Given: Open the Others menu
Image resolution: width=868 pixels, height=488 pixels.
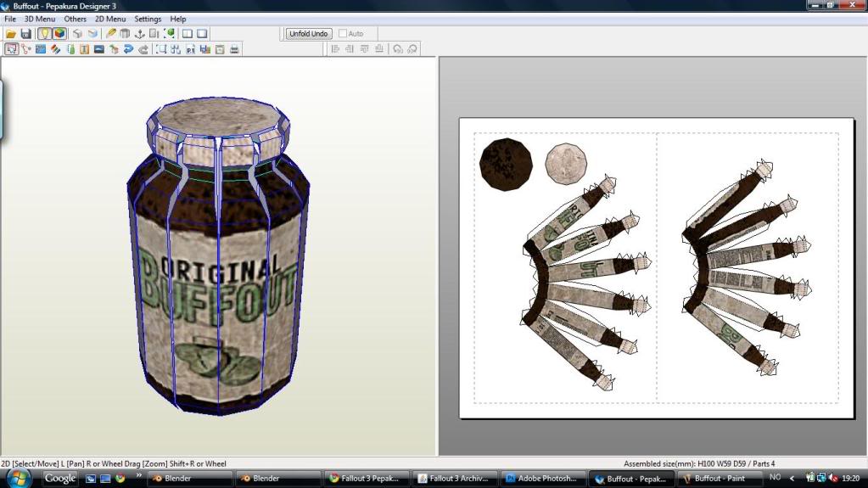Looking at the screenshot, I should 76,19.
